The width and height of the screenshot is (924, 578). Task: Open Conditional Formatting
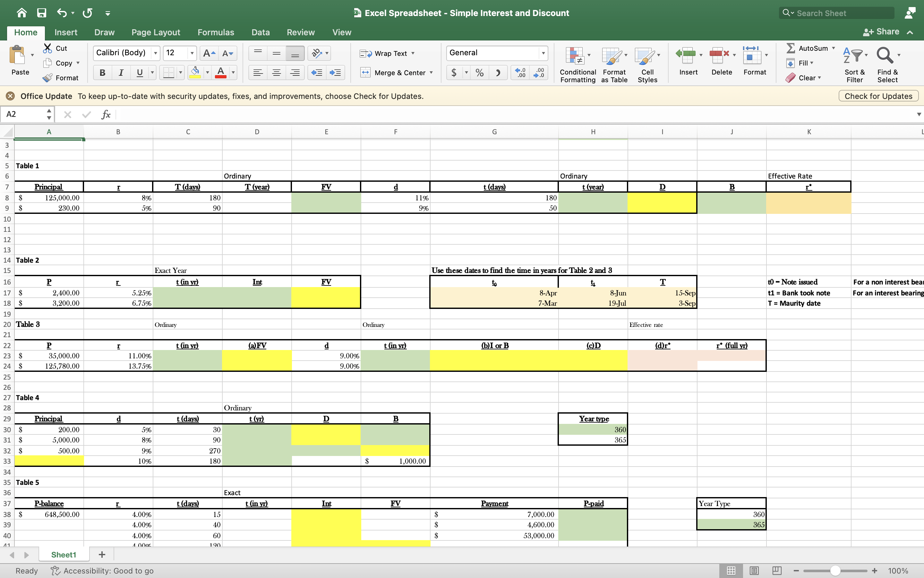coord(578,64)
